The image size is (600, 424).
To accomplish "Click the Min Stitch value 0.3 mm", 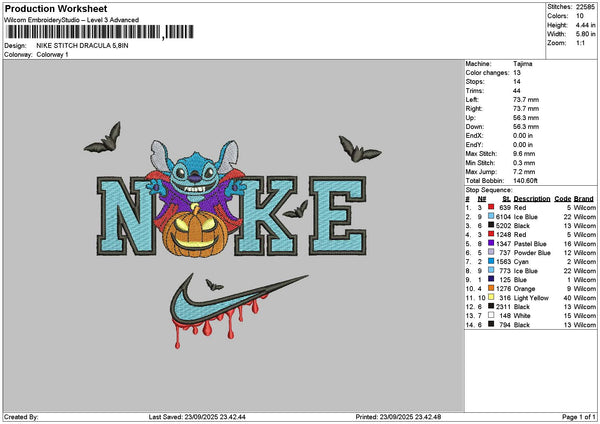I will tap(524, 163).
